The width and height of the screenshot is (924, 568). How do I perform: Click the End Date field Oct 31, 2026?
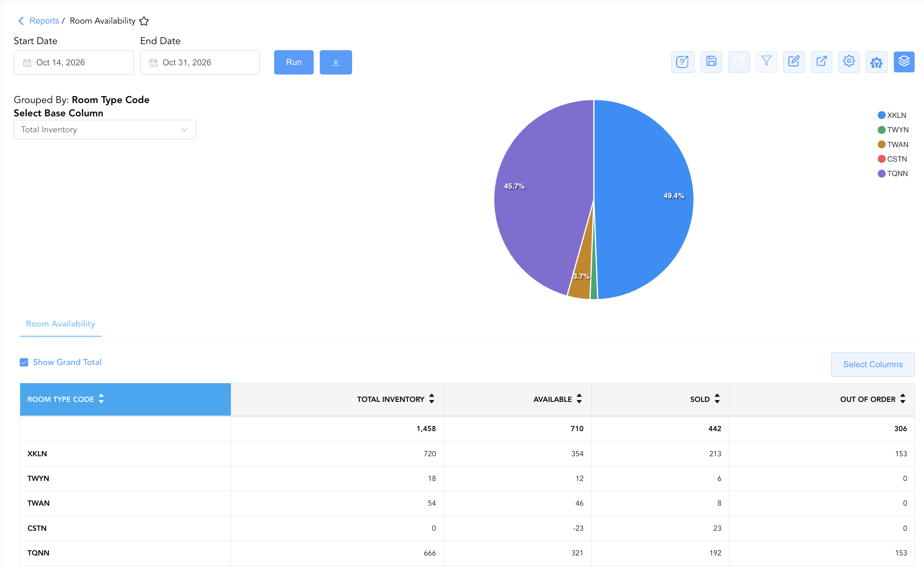click(200, 63)
